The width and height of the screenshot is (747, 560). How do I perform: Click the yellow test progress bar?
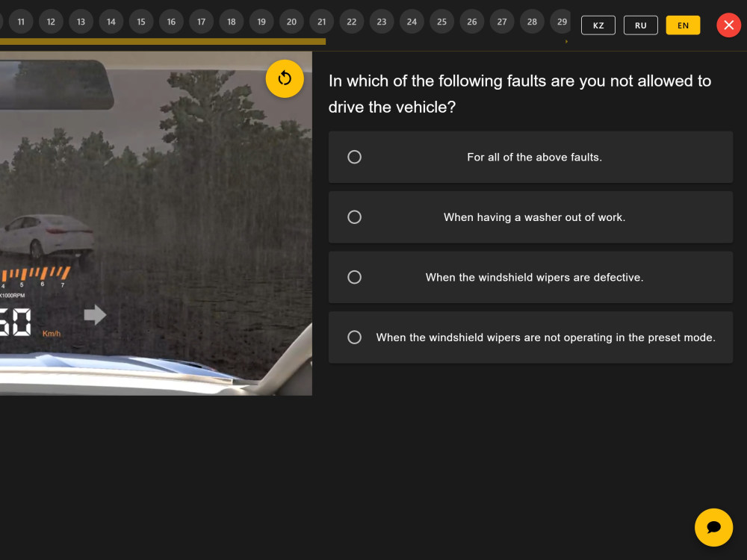click(162, 41)
